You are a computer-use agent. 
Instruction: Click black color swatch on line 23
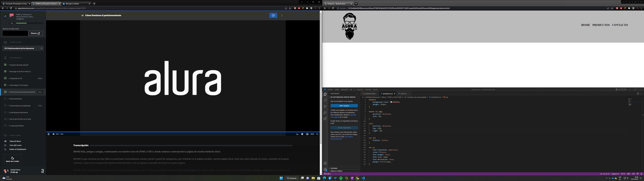380,152
